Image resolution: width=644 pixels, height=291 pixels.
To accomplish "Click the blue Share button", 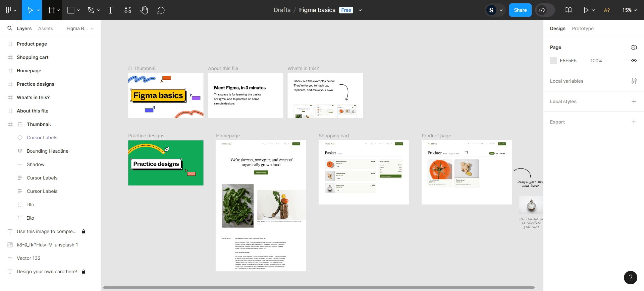I will [x=520, y=10].
